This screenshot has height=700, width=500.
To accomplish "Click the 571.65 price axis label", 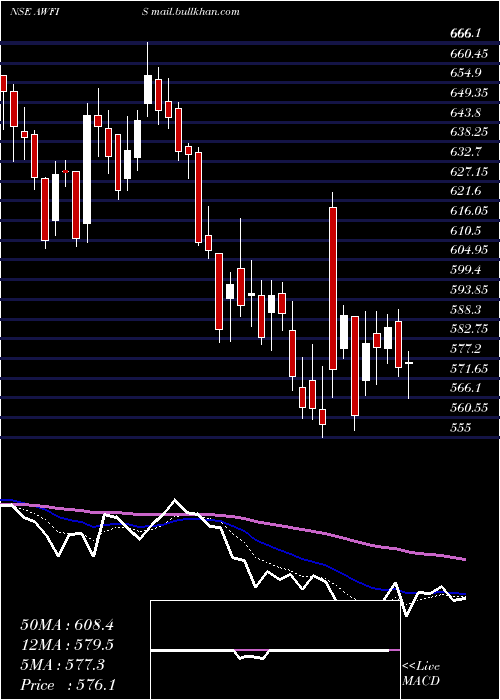I will pyautogui.click(x=469, y=368).
